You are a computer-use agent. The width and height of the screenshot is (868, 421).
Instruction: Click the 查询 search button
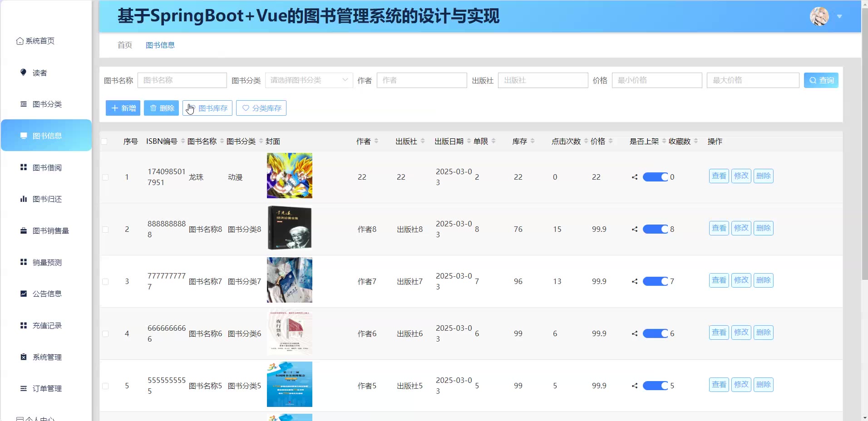coord(821,80)
